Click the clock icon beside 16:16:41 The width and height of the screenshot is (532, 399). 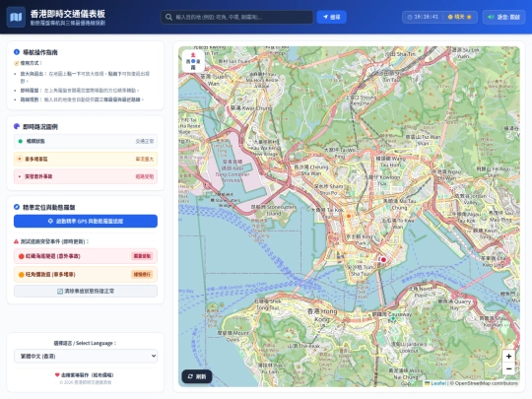tap(410, 17)
